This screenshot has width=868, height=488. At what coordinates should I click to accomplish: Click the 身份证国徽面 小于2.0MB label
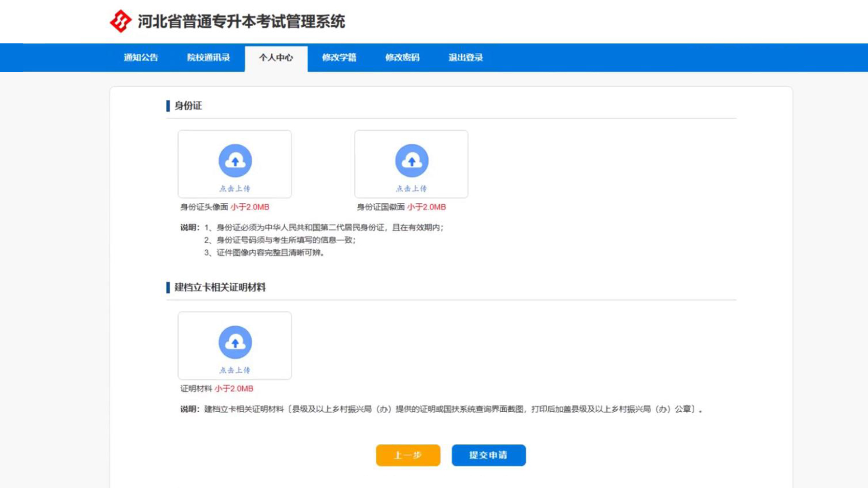pyautogui.click(x=401, y=207)
